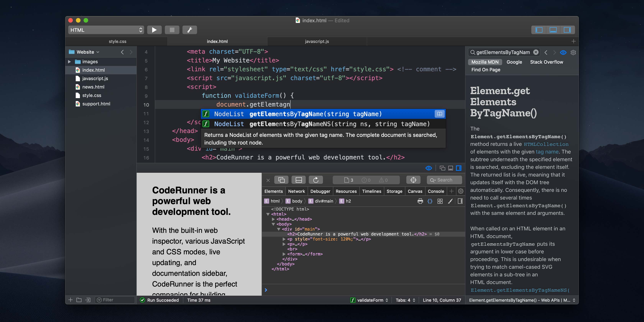The width and height of the screenshot is (644, 322).
Task: Toggle the eye icon in documentation search bar
Action: [x=563, y=52]
